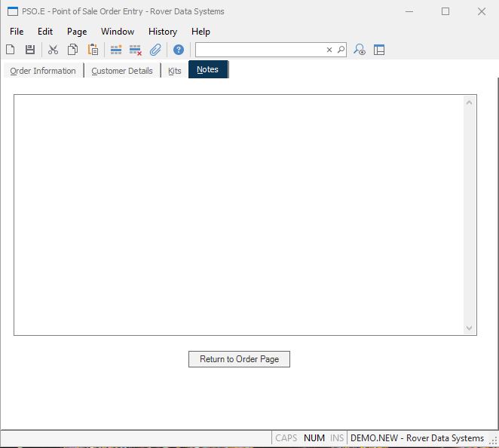
Task: Click the Delete row icon
Action: click(136, 50)
